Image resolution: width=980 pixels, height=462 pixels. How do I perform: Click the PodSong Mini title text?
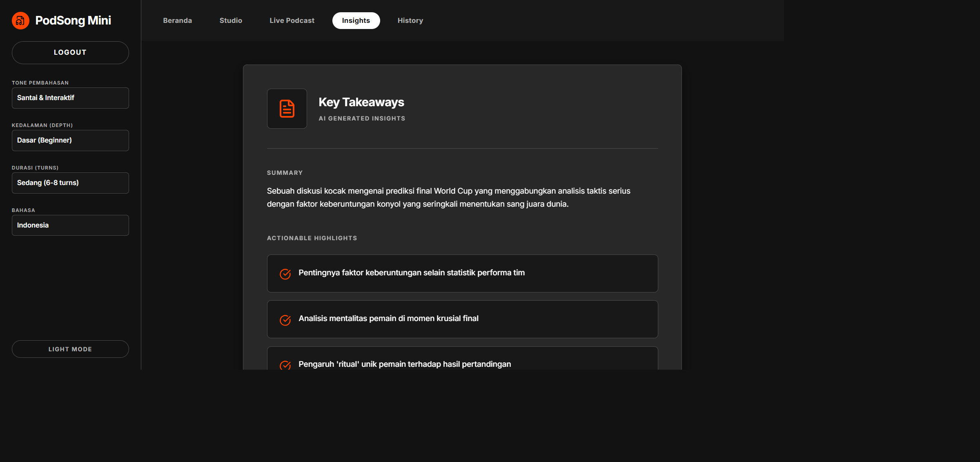click(x=73, y=20)
